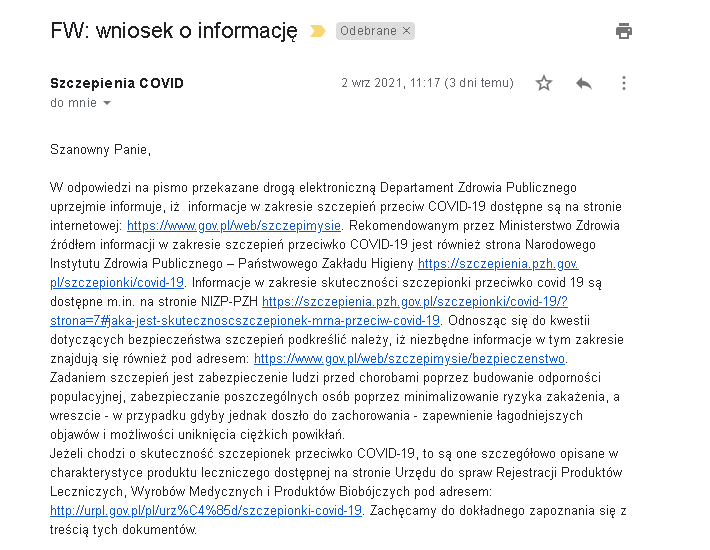This screenshot has height=550, width=710.
Task: Click the 'do mnie' recipient text
Action: (73, 103)
